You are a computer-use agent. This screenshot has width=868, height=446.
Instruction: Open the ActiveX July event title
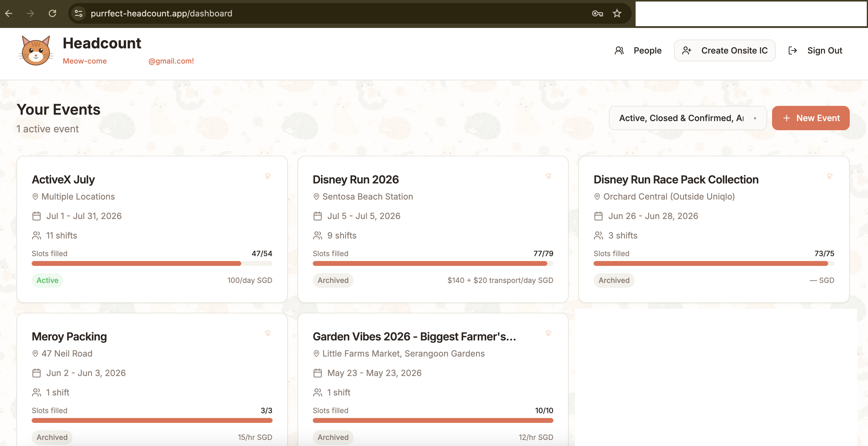click(x=63, y=179)
